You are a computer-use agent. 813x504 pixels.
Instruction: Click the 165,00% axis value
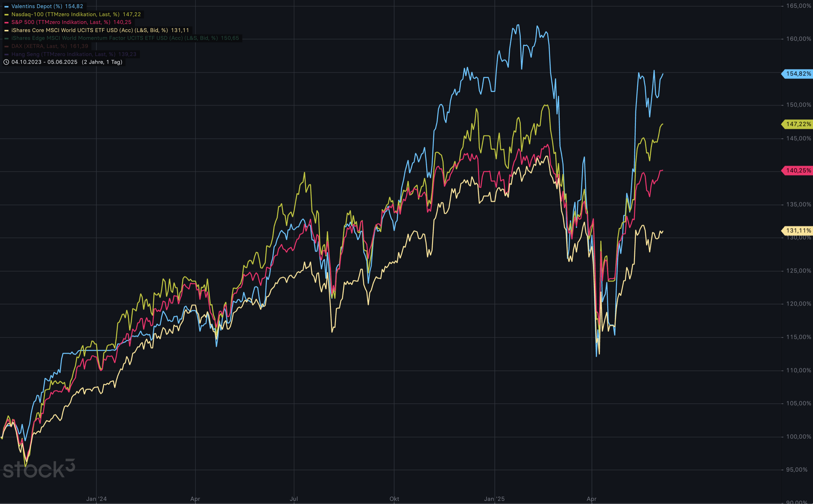pyautogui.click(x=799, y=6)
